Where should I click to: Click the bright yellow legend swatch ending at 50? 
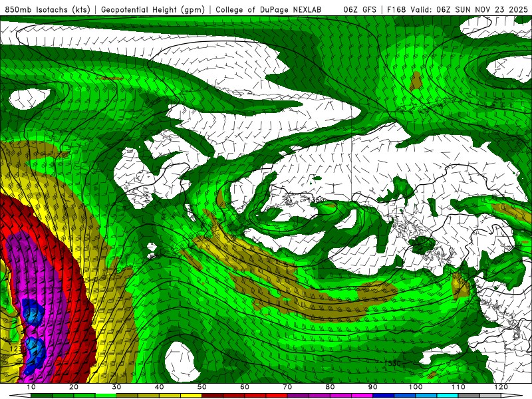coord(191,396)
